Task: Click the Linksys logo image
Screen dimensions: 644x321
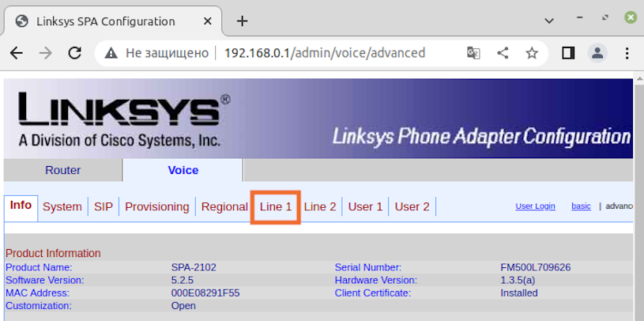Action: 124,119
